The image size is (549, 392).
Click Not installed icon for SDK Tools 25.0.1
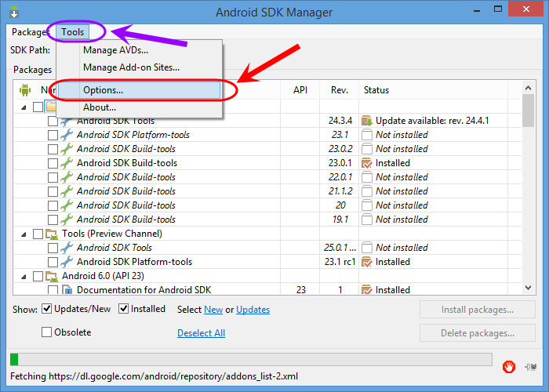[x=366, y=248]
